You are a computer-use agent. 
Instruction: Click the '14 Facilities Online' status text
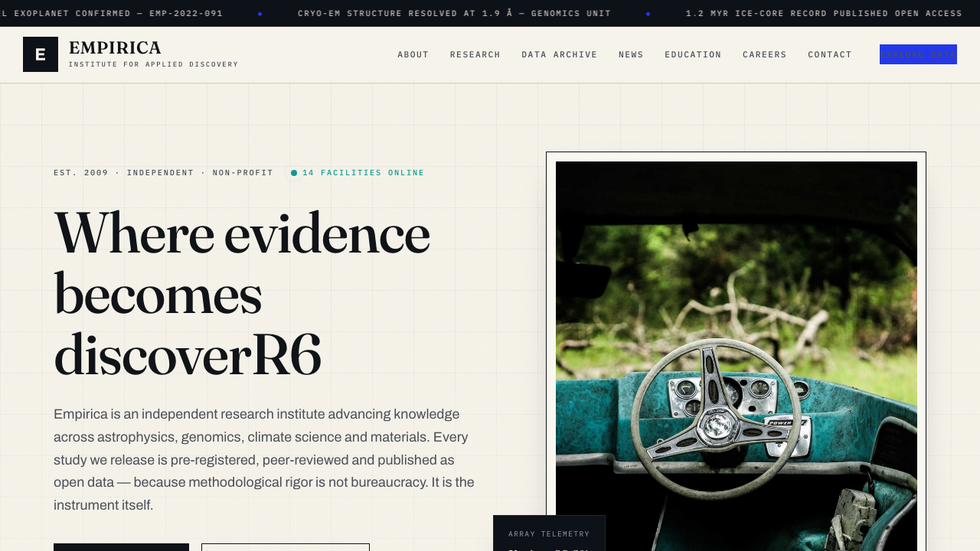(363, 173)
